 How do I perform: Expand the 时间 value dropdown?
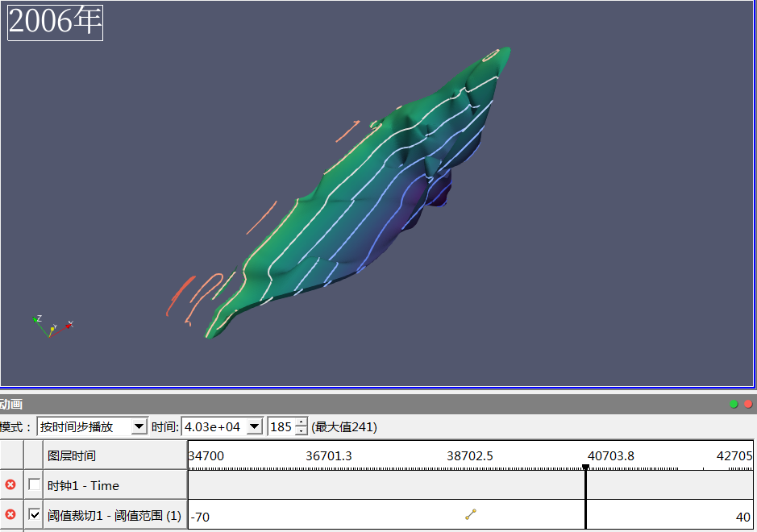click(255, 426)
